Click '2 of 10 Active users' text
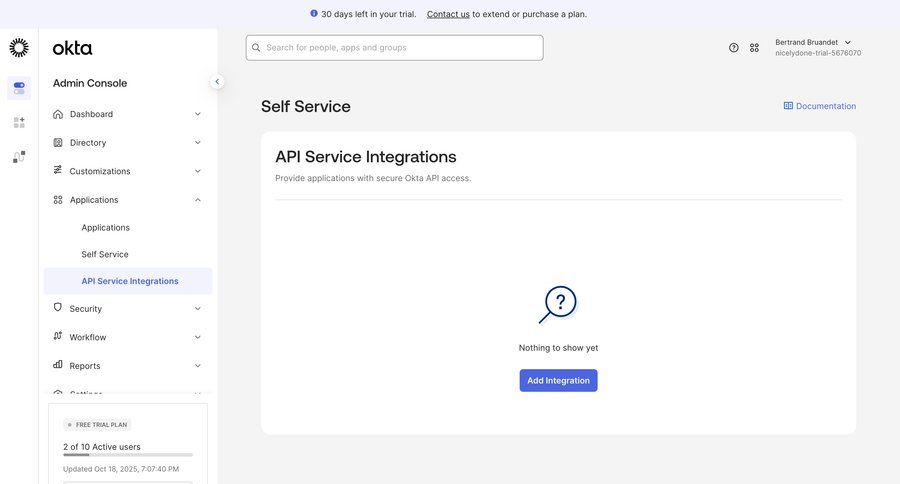 click(102, 447)
